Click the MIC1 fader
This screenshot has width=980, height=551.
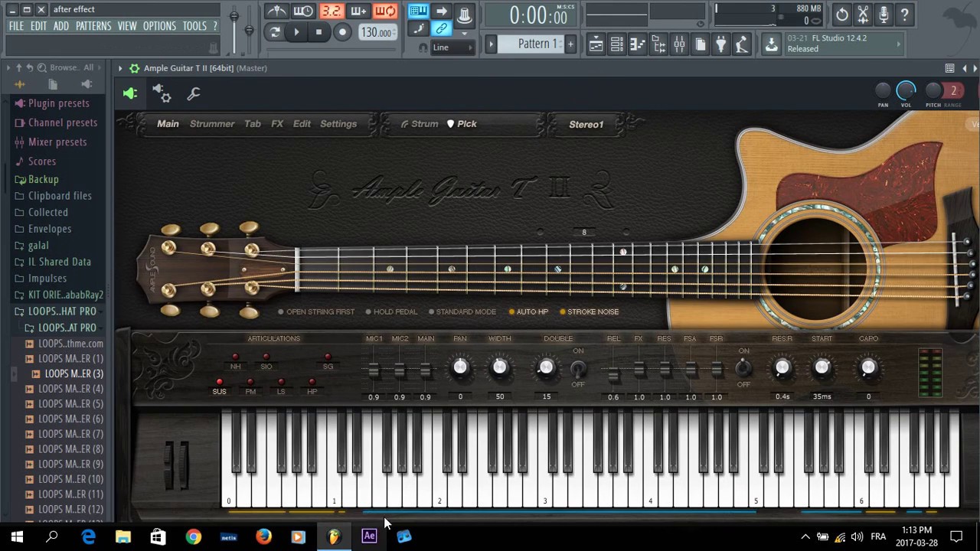374,371
